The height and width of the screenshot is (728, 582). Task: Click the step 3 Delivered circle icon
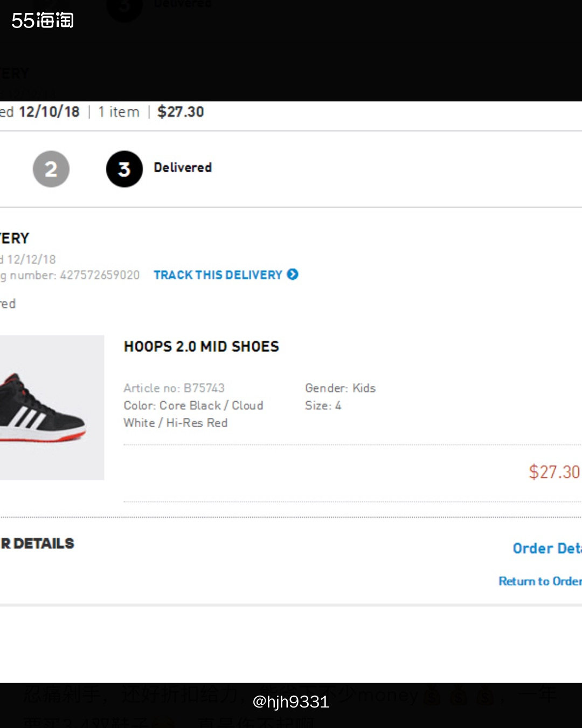click(124, 169)
